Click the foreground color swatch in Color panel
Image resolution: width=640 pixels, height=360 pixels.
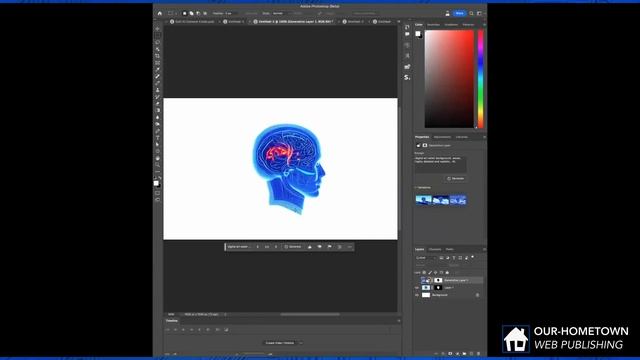click(x=418, y=34)
